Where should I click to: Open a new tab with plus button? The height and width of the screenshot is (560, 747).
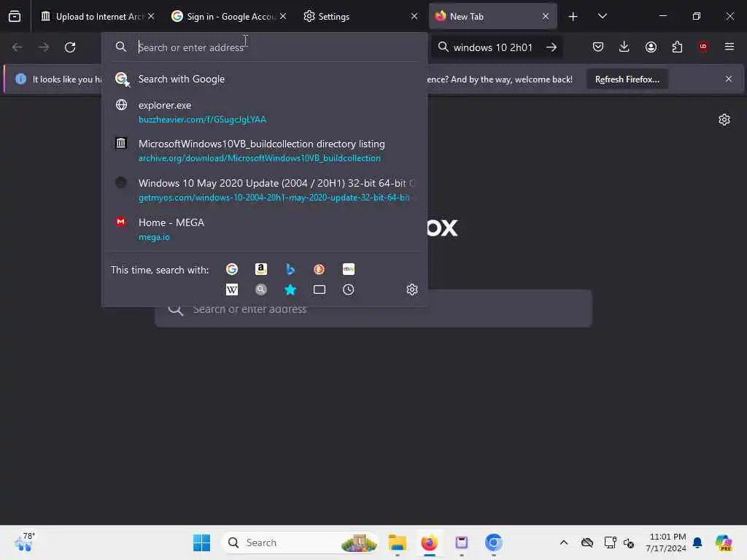573,17
